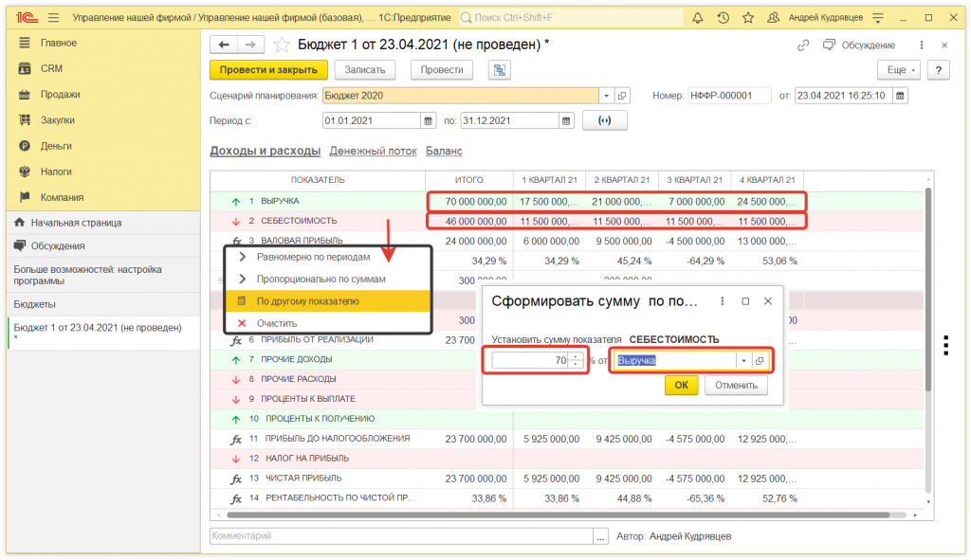Open the history clock icon
This screenshot has height=560, width=971.
point(724,18)
